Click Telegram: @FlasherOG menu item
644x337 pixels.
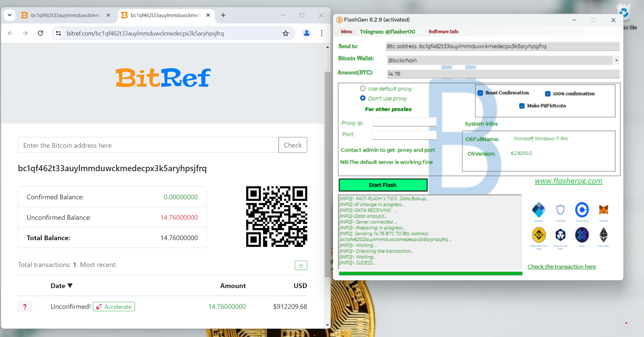coord(387,31)
